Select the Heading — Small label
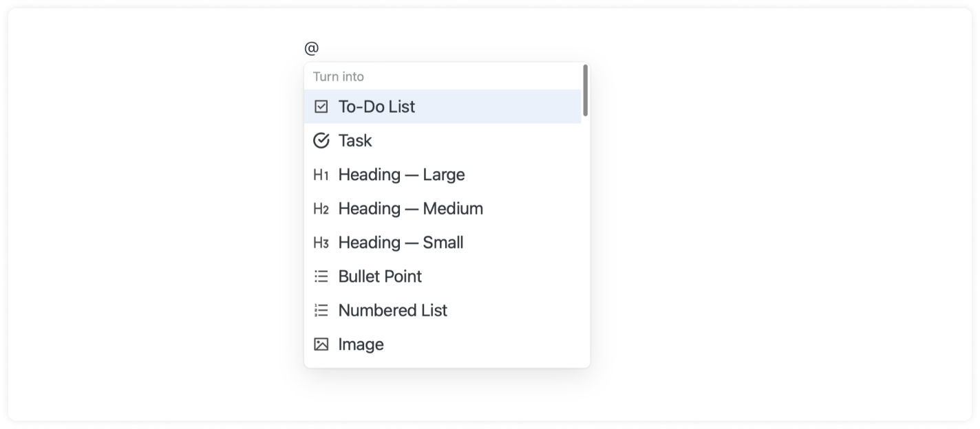Screen dimensions: 980x429 tap(401, 243)
